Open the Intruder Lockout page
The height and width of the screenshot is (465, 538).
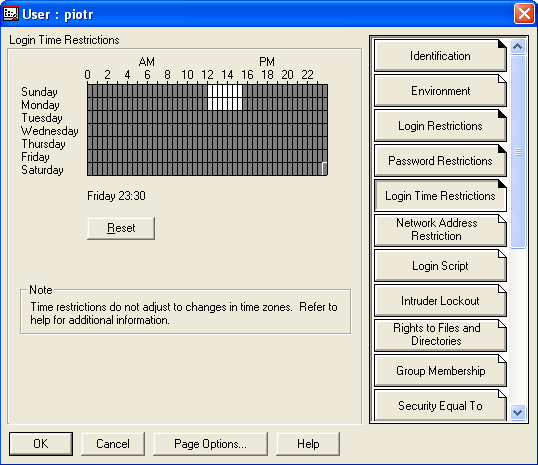coord(440,301)
